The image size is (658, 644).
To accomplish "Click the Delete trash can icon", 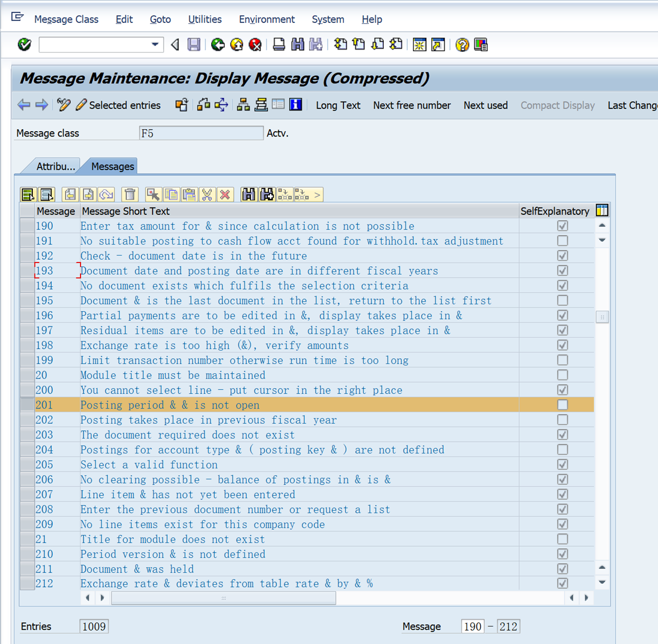I will [x=130, y=195].
